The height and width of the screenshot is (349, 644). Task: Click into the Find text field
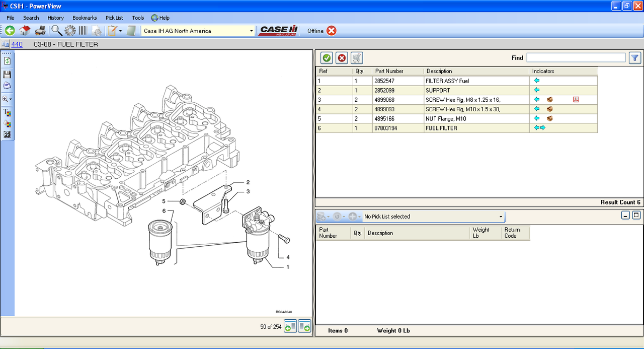tap(576, 58)
